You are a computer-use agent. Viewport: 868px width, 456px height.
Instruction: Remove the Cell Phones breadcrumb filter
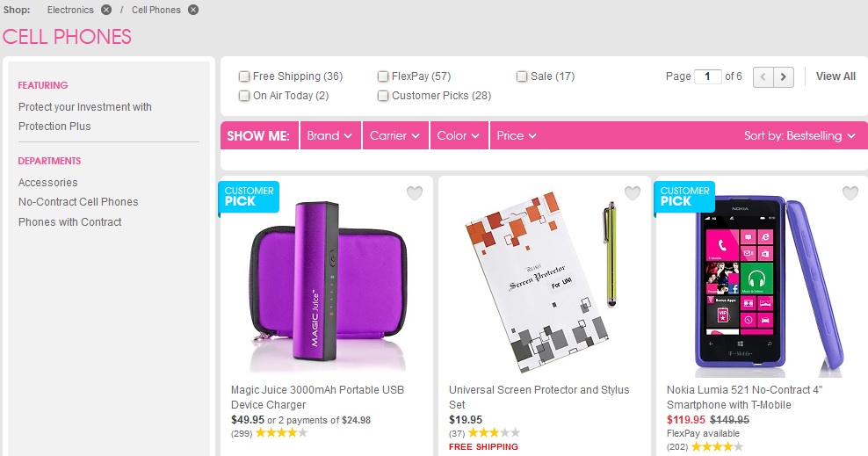pyautogui.click(x=193, y=10)
